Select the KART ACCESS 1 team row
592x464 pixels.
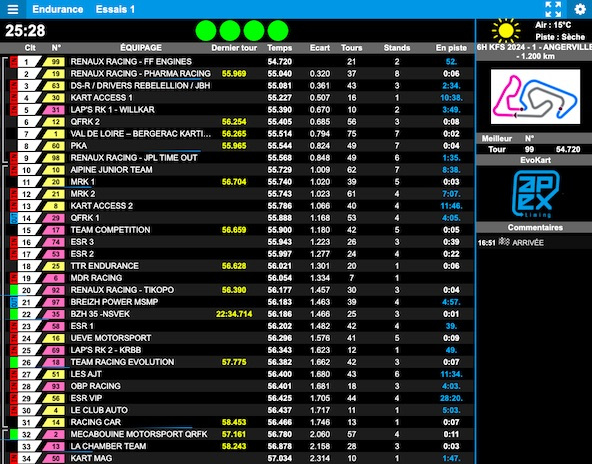pos(237,98)
